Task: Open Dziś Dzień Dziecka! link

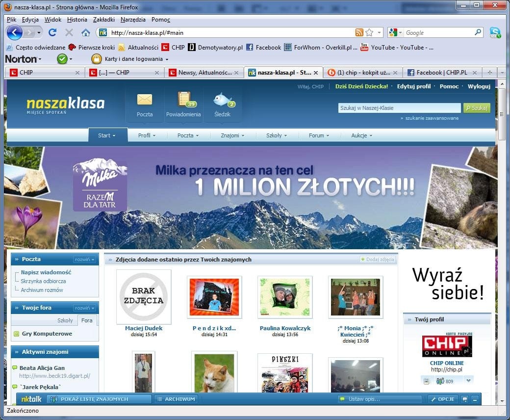Action: click(361, 86)
